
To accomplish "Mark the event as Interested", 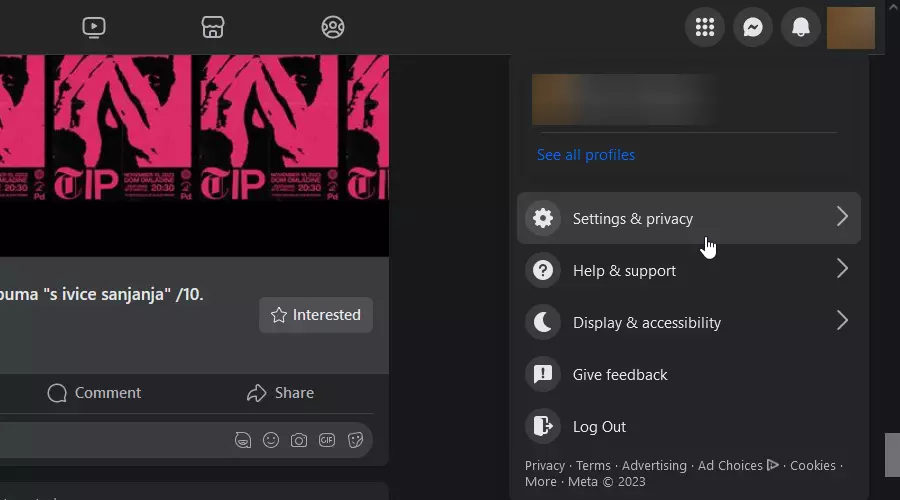I will coord(316,315).
